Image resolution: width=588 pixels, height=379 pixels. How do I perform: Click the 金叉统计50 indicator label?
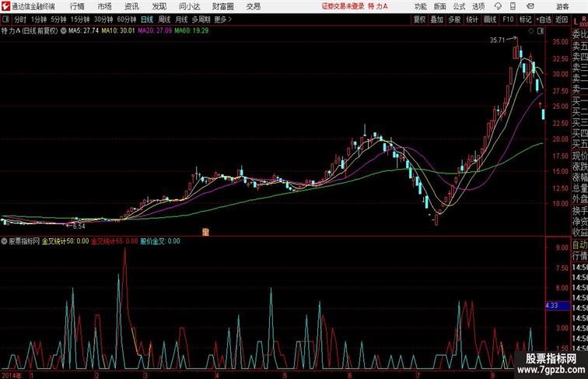65,241
